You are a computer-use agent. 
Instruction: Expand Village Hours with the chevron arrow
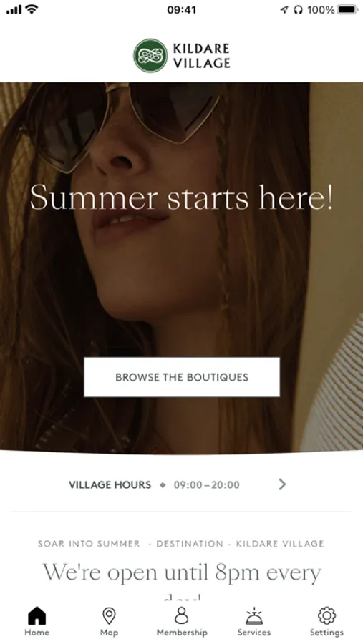click(282, 484)
